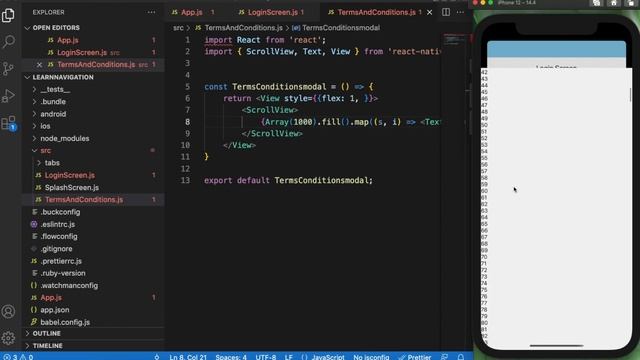Open root App.js file in tree
Screen dimensions: 640x360
point(51,298)
